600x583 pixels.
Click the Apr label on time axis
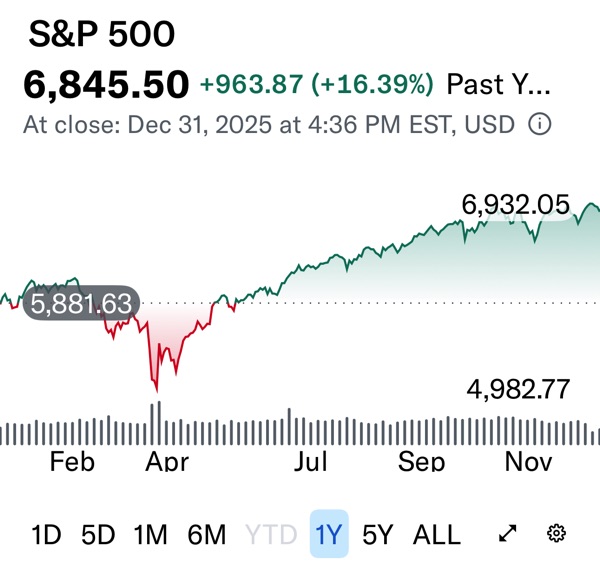[x=166, y=461]
